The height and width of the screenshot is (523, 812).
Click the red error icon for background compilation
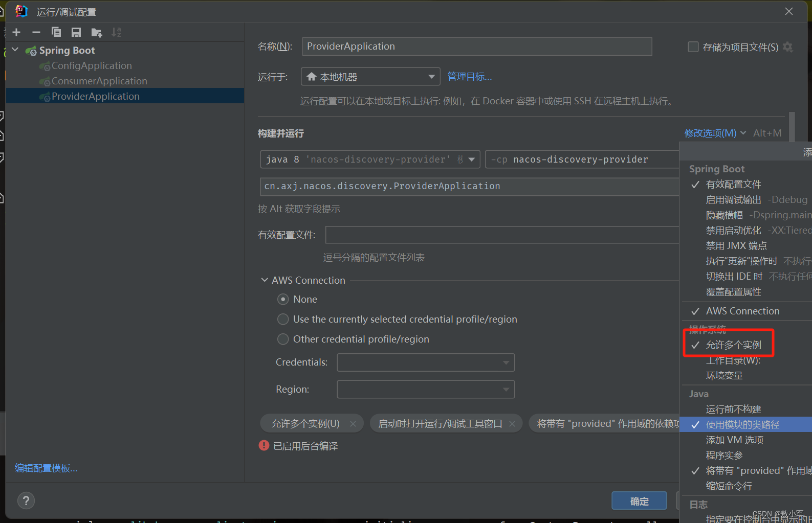point(264,445)
